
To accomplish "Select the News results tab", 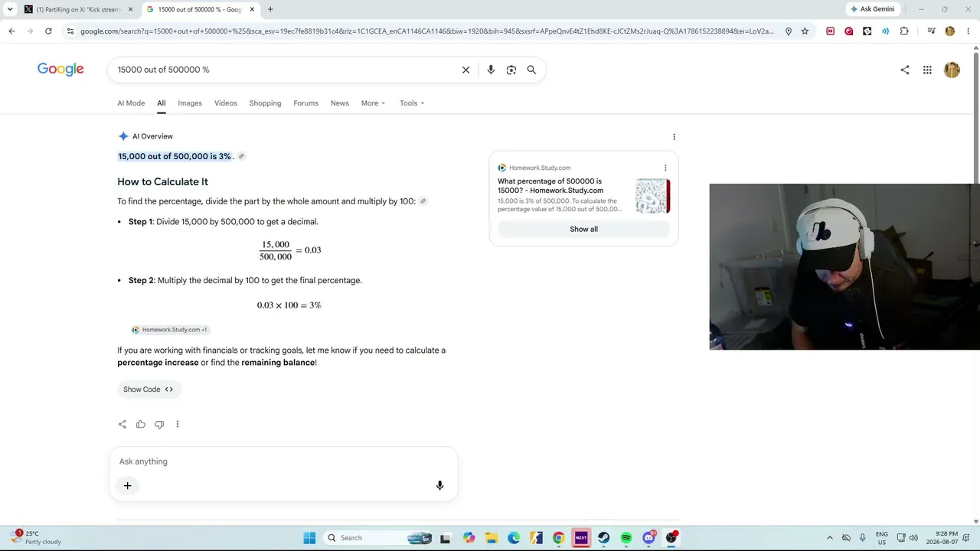I will 340,103.
